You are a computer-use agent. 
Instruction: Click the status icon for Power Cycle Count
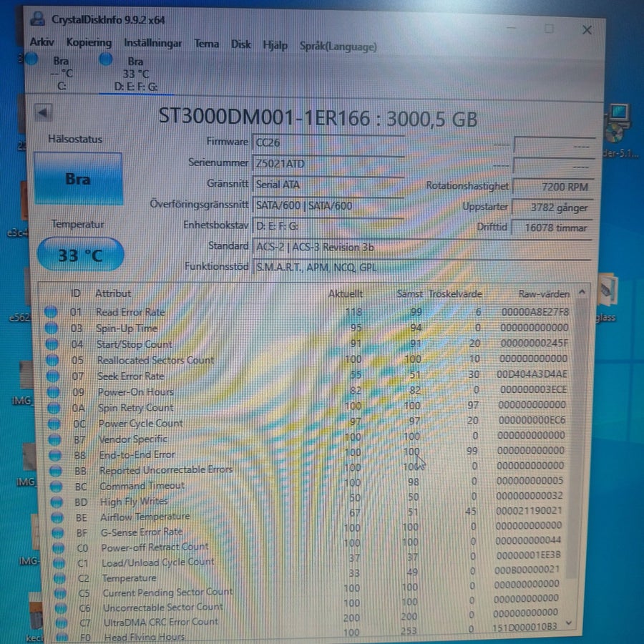point(54,424)
